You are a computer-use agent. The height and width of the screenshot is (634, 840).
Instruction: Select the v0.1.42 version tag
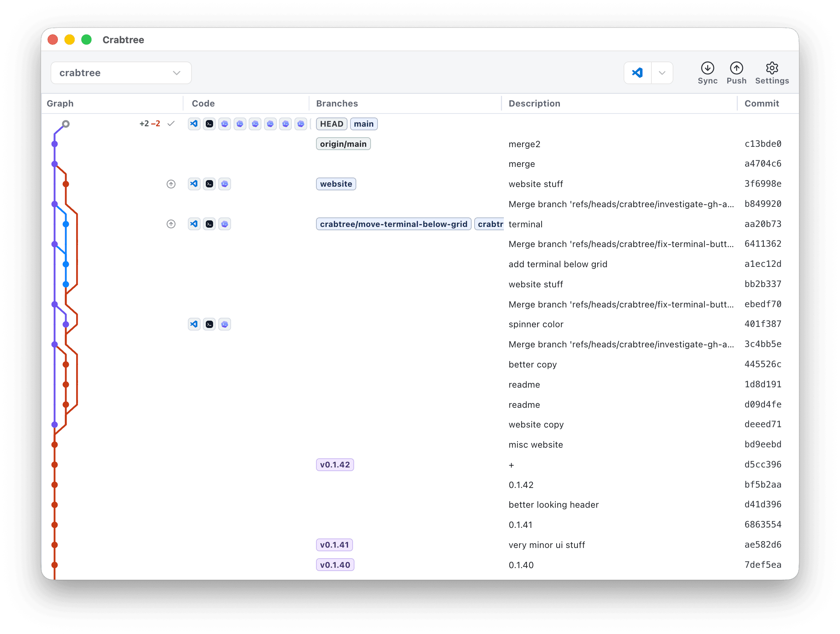click(x=335, y=465)
